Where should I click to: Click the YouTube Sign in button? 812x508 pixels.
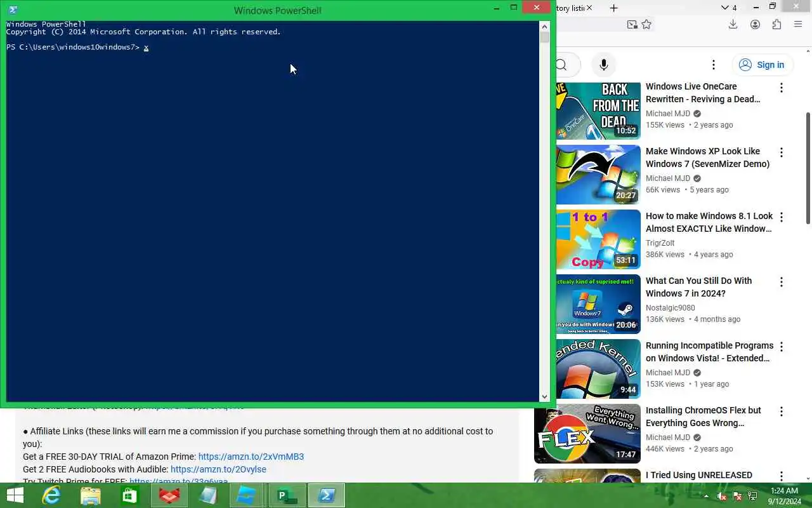(761, 65)
